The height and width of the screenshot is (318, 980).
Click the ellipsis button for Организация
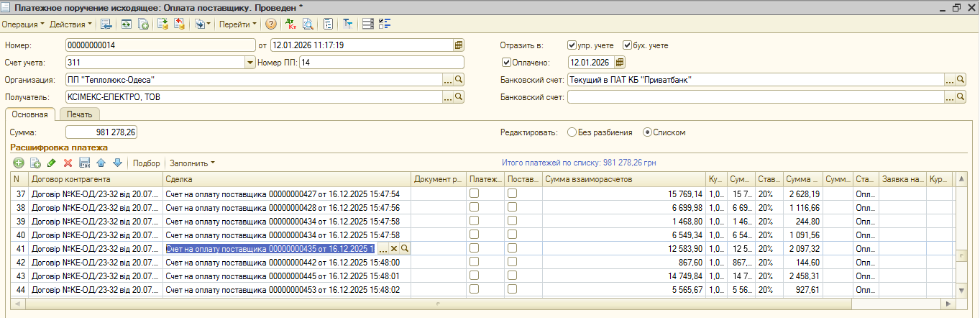pyautogui.click(x=447, y=79)
